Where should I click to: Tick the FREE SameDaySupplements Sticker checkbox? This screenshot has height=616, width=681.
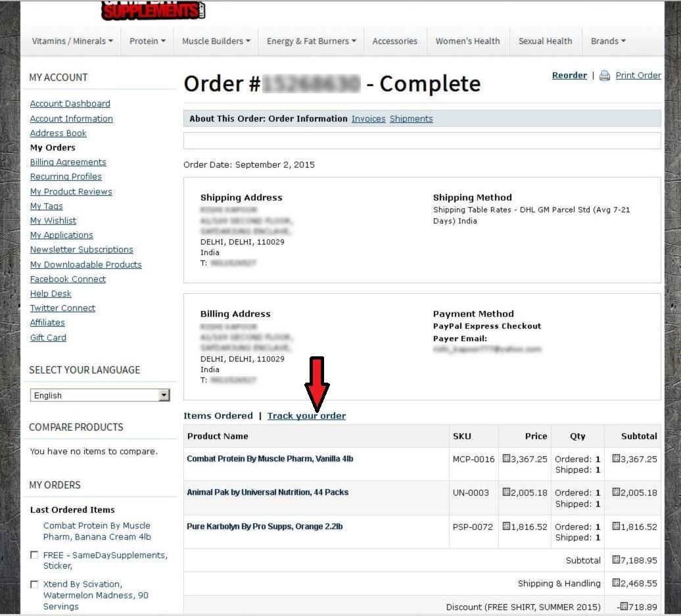(x=34, y=555)
